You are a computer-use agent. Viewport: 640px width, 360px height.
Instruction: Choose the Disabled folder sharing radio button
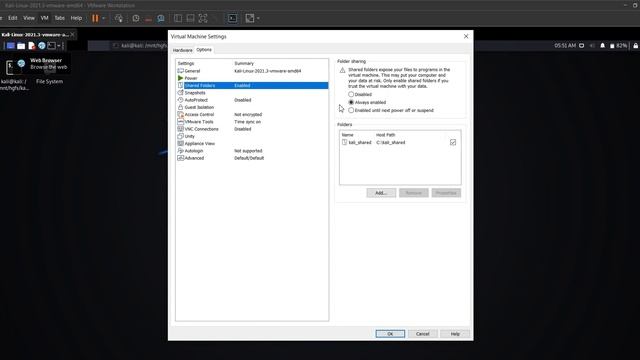tap(351, 94)
